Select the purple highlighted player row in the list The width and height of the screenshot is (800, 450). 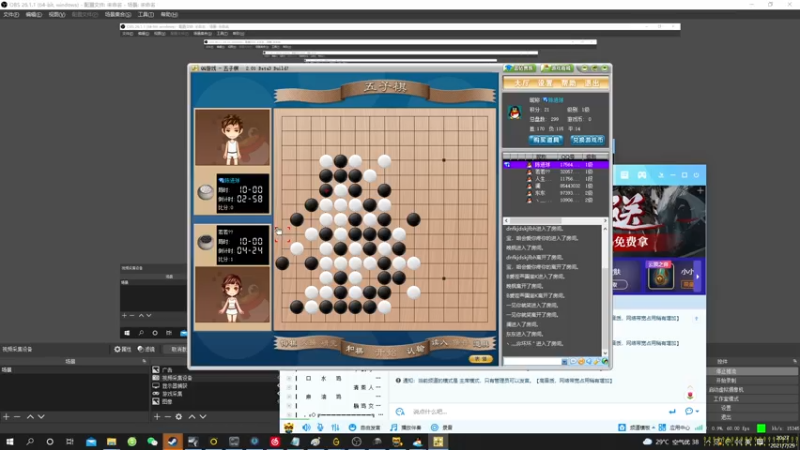click(x=556, y=165)
